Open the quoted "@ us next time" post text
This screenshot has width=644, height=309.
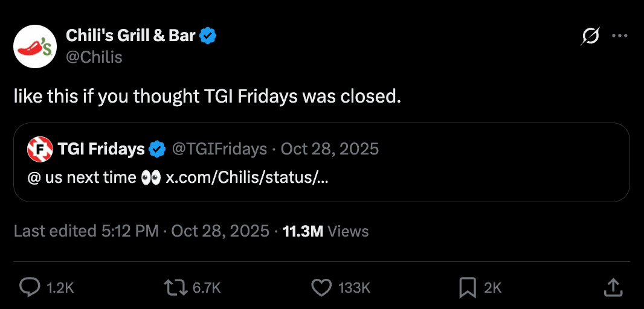(82, 178)
